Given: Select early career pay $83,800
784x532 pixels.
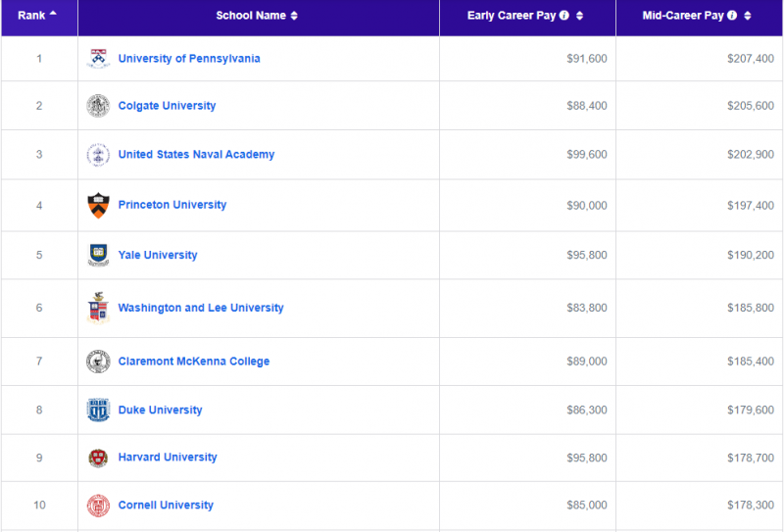Looking at the screenshot, I should point(587,308).
